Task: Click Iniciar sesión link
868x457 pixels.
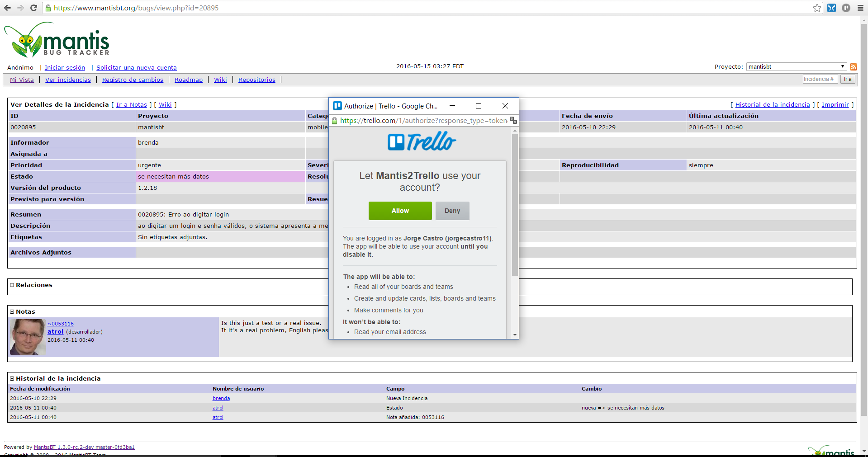Action: pos(65,67)
